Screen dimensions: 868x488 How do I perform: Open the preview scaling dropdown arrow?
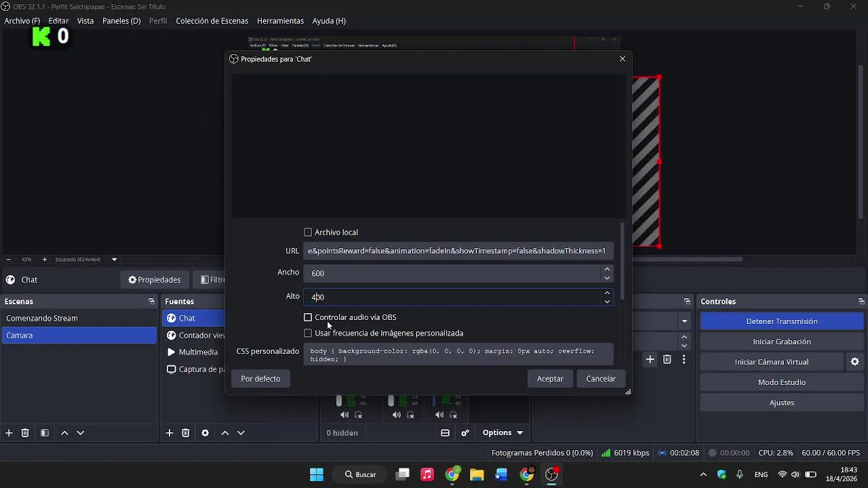[x=115, y=260]
